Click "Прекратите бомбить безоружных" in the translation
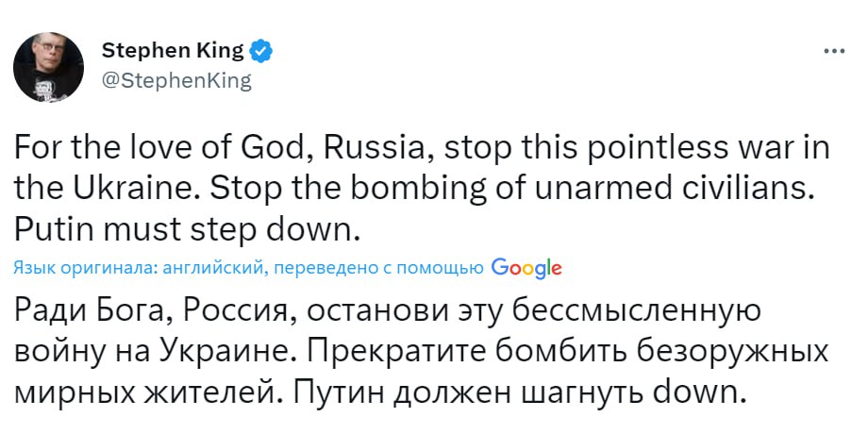Viewport: 868px width, 434px height. [x=566, y=350]
